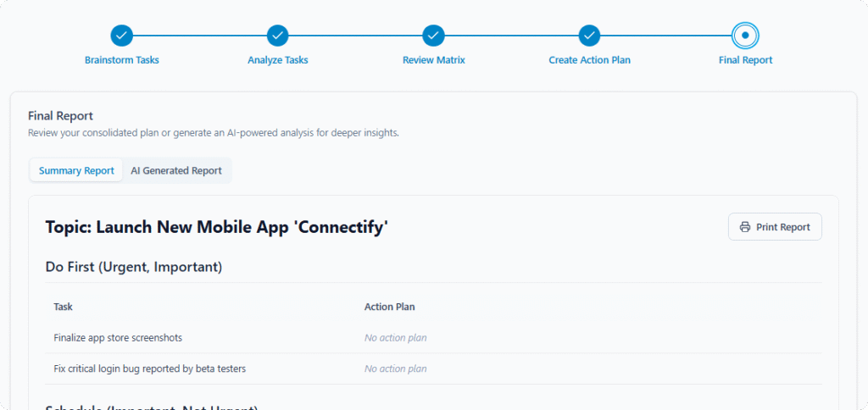
Task: Click the printer icon in Print Report
Action: click(x=745, y=227)
